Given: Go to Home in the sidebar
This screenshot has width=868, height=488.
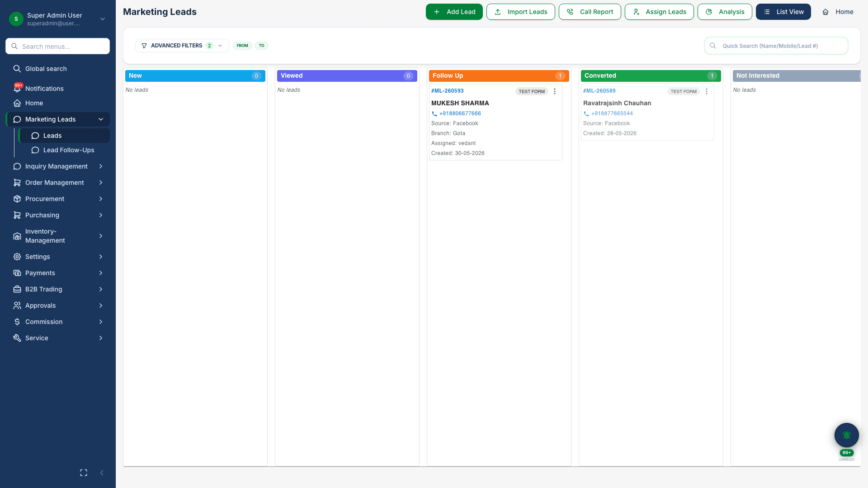Looking at the screenshot, I should pyautogui.click(x=57, y=103).
